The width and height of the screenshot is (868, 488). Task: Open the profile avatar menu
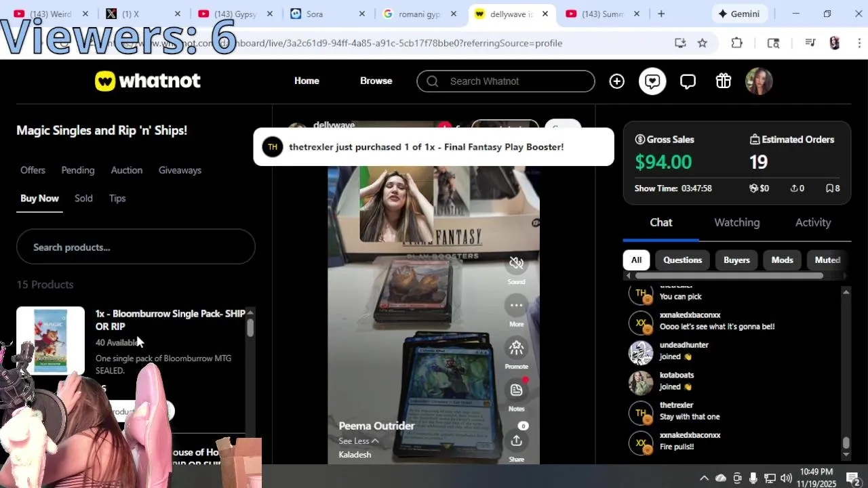[759, 81]
